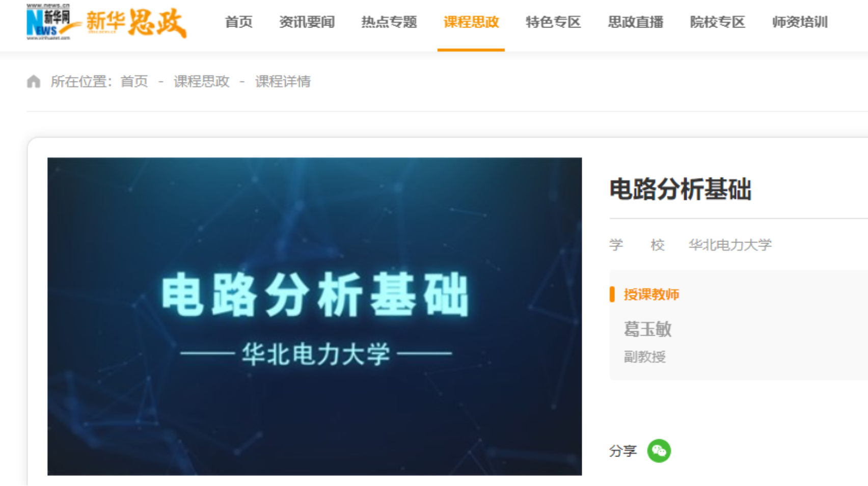Click the teacher name 葛玉敏
The height and width of the screenshot is (486, 868).
coord(647,329)
